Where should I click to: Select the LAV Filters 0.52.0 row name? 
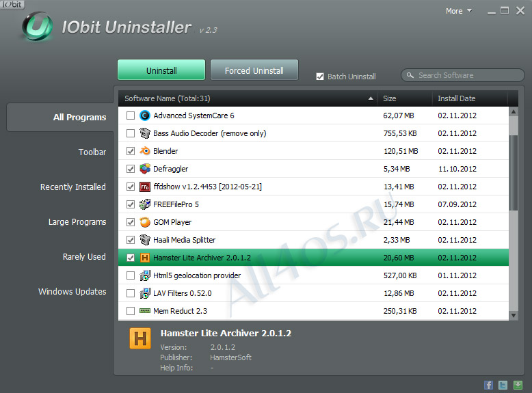[183, 293]
